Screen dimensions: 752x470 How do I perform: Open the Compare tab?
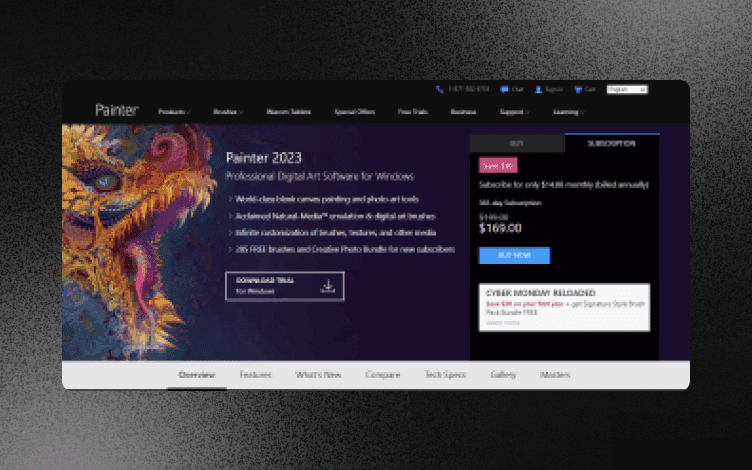tap(382, 375)
